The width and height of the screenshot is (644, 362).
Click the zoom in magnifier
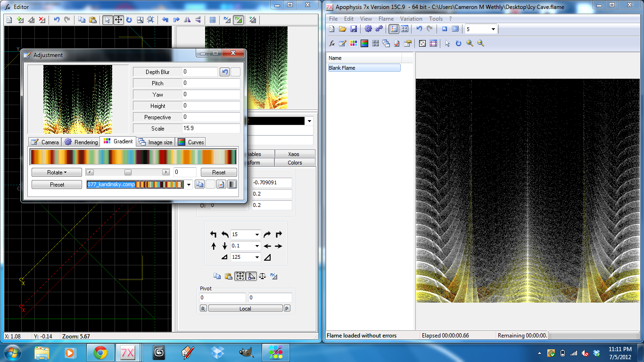470,43
